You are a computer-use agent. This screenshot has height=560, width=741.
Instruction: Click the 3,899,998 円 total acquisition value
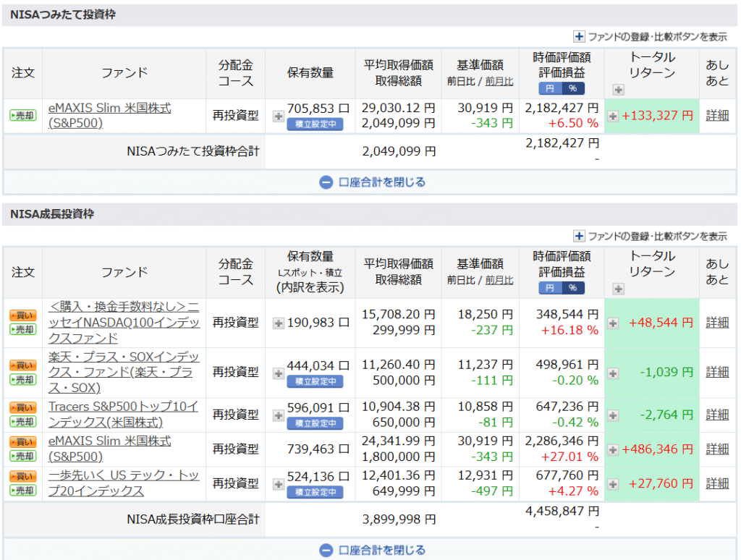[399, 519]
